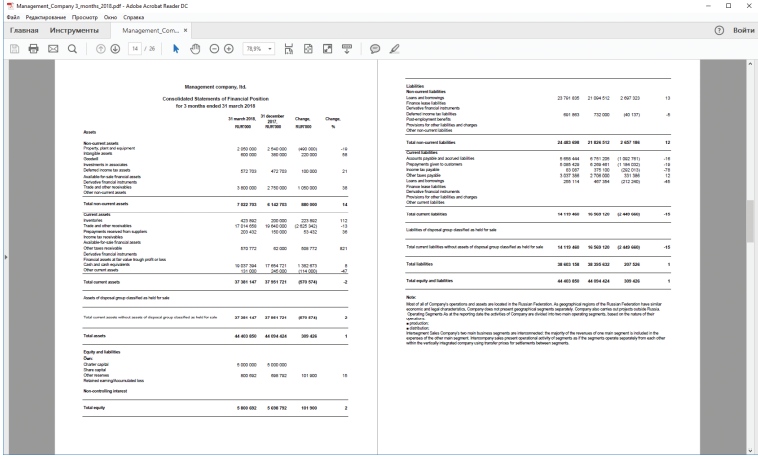Toggle full screen reading mode

coord(328,48)
